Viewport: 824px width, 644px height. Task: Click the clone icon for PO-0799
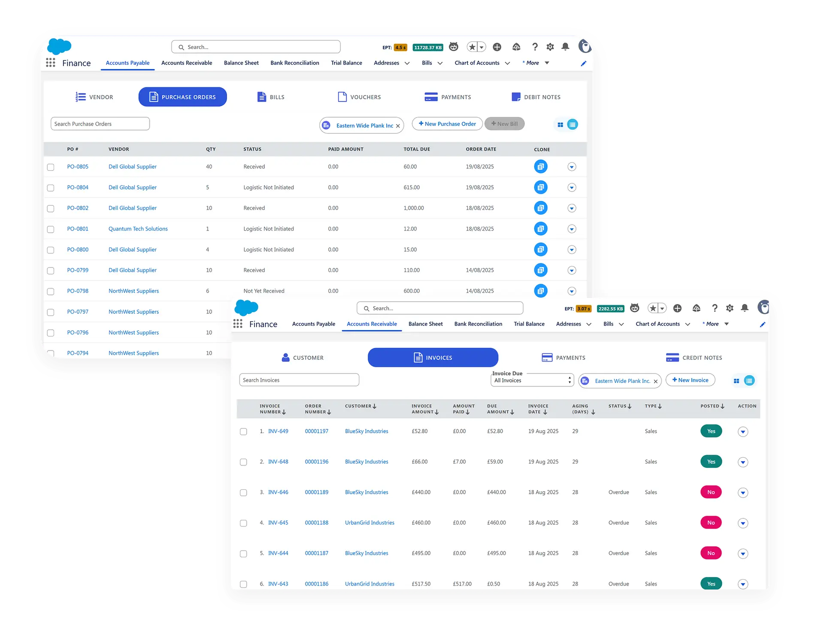click(x=540, y=270)
